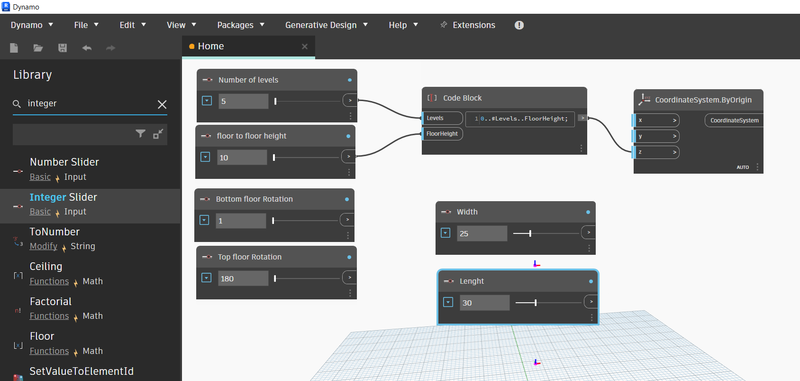The width and height of the screenshot is (800, 381).
Task: Click the Levels input port on Code Block
Action: tap(442, 118)
